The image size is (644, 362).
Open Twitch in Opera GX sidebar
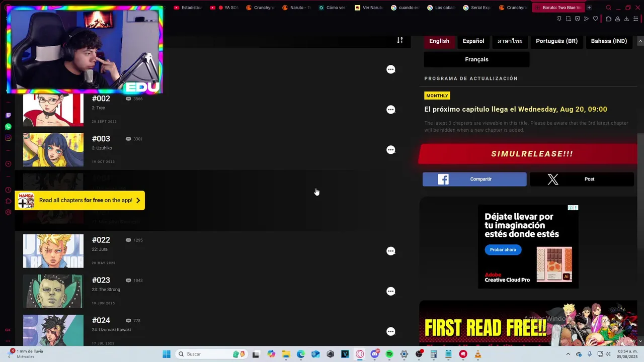click(x=8, y=115)
